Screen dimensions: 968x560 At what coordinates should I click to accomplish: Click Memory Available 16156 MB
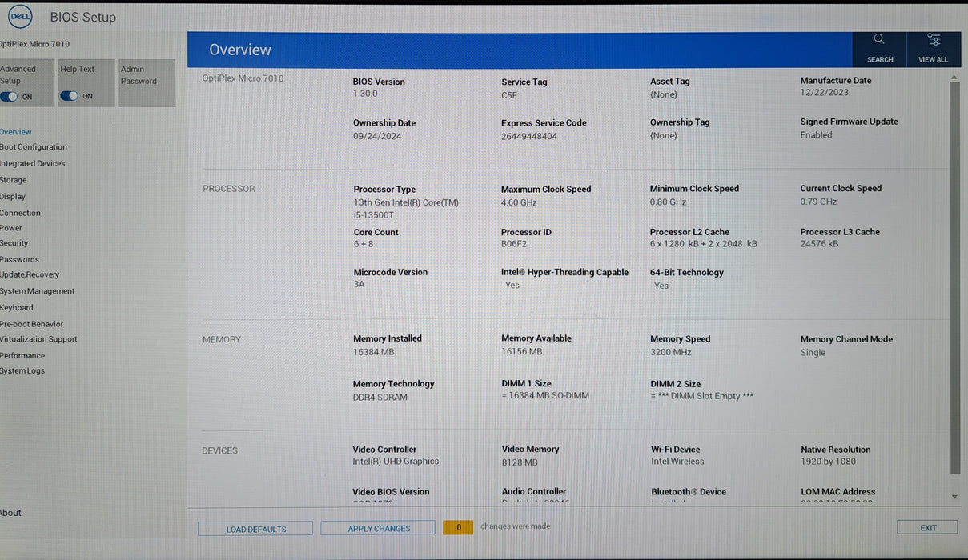point(522,351)
